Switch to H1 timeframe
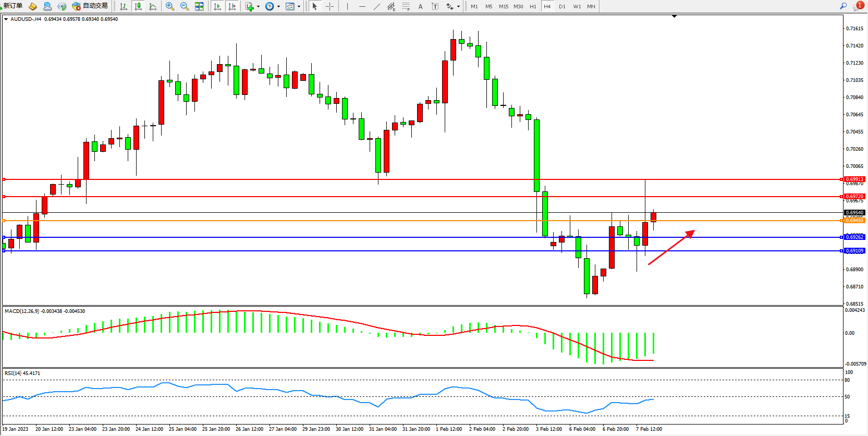This screenshot has height=436, width=868. pos(533,6)
